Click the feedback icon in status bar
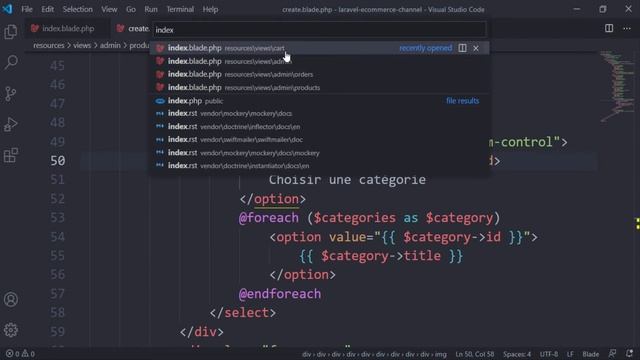The image size is (640, 360). click(x=612, y=353)
